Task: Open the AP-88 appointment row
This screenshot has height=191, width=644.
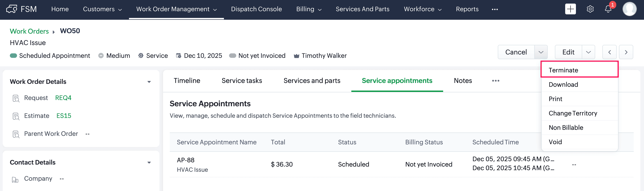Action: 185,160
